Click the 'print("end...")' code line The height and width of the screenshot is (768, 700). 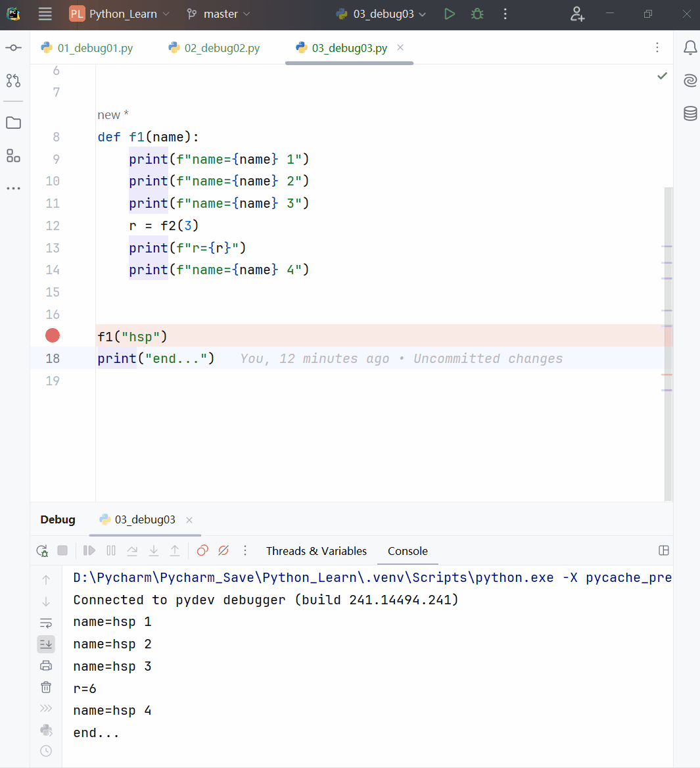point(156,358)
